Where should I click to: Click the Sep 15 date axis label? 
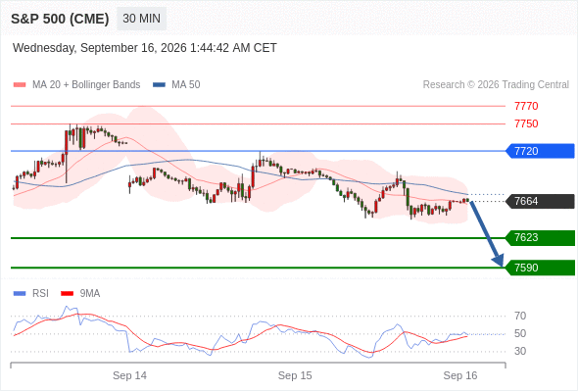click(295, 375)
